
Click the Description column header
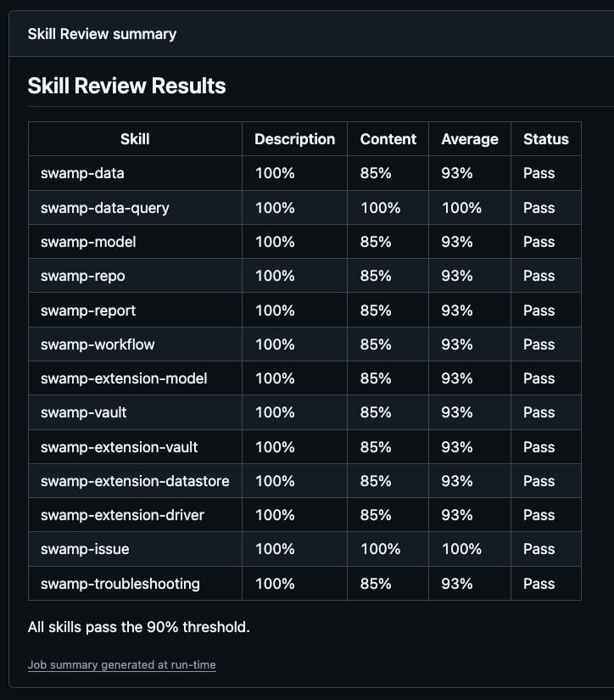[294, 139]
